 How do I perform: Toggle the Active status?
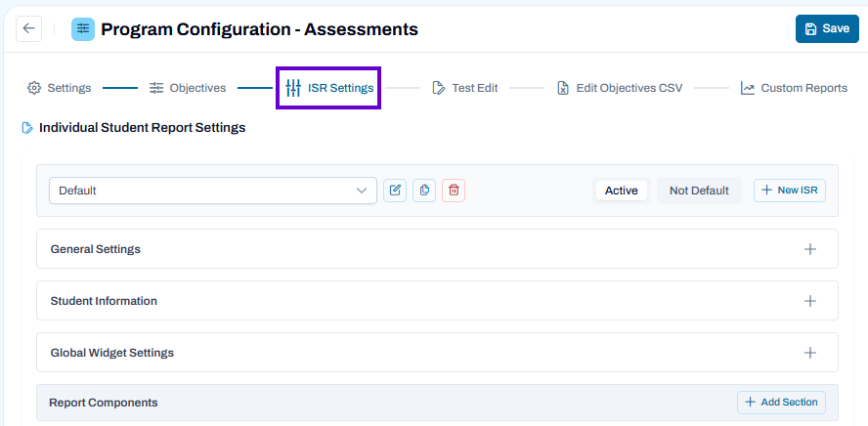[621, 191]
